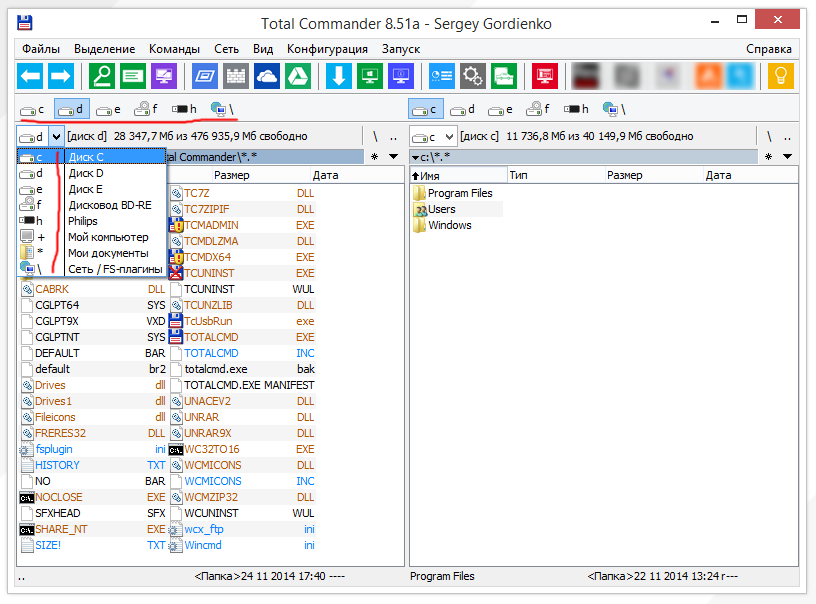
Task: Click the red monitor toolbar icon
Action: click(x=544, y=76)
